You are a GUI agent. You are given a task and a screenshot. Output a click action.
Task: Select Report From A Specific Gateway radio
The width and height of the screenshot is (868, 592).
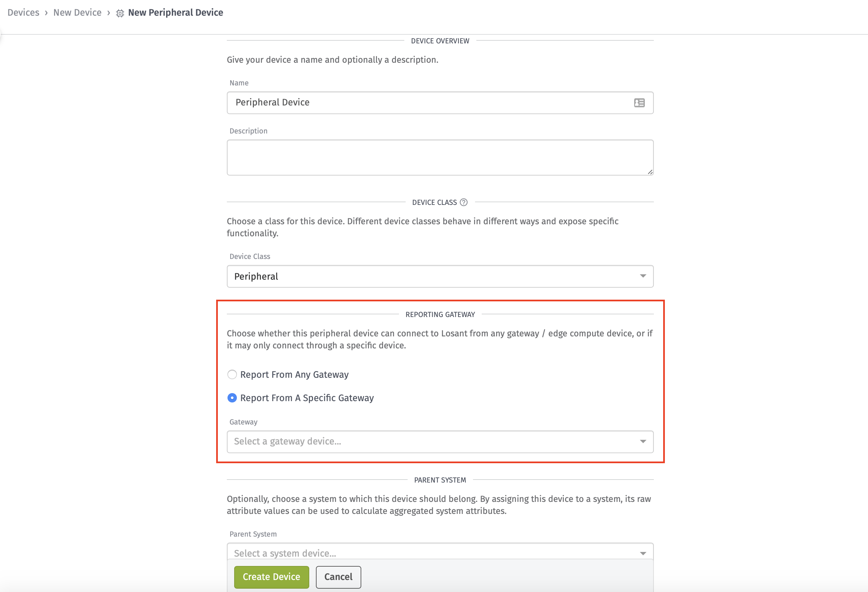coord(232,398)
